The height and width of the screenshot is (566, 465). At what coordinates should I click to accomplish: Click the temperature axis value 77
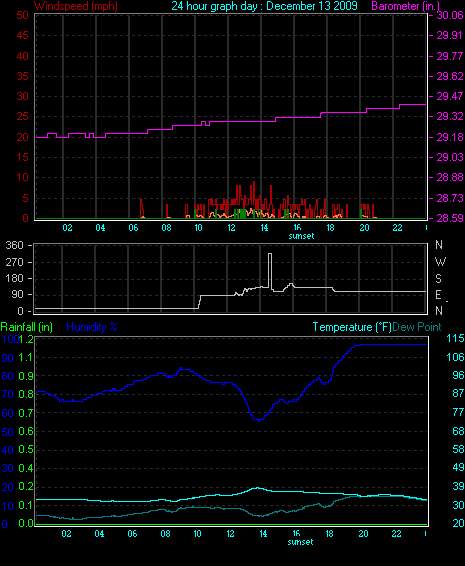click(x=458, y=412)
